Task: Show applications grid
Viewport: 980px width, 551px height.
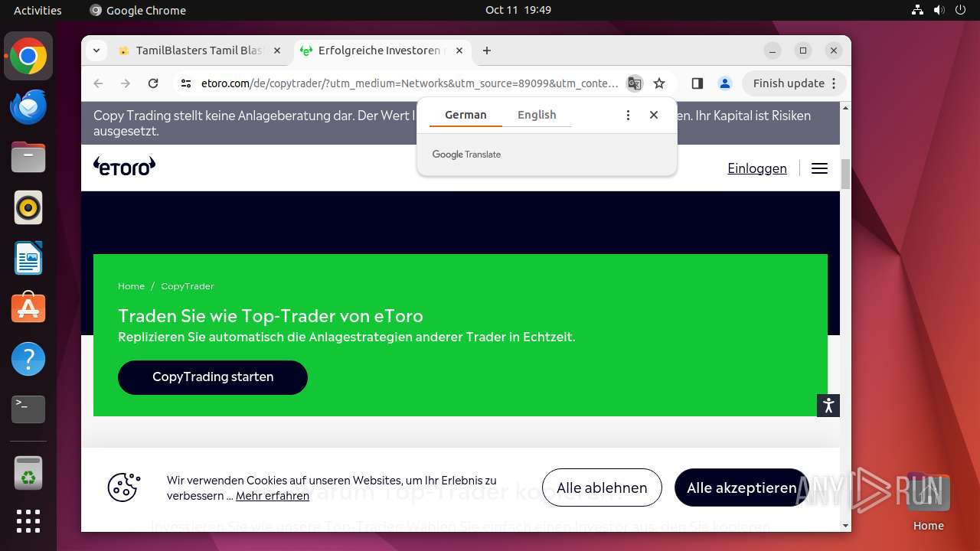Action: 28,521
